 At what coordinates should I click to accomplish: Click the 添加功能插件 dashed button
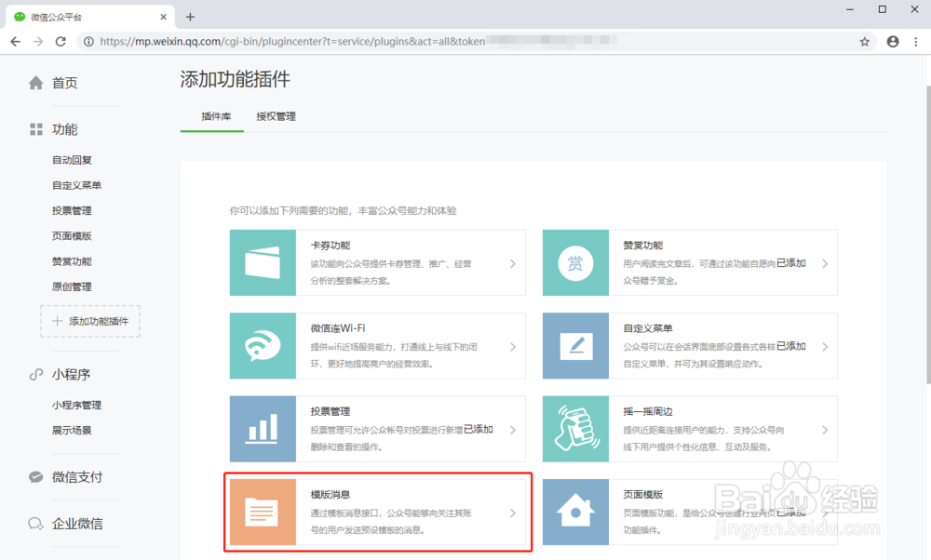[x=90, y=321]
